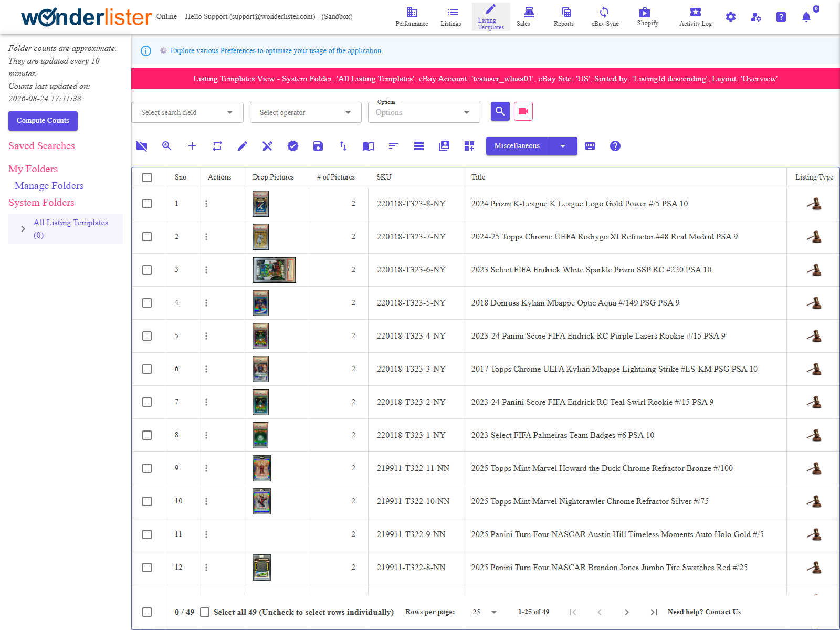The width and height of the screenshot is (840, 630).
Task: Click the save floppy disk icon
Action: (318, 146)
